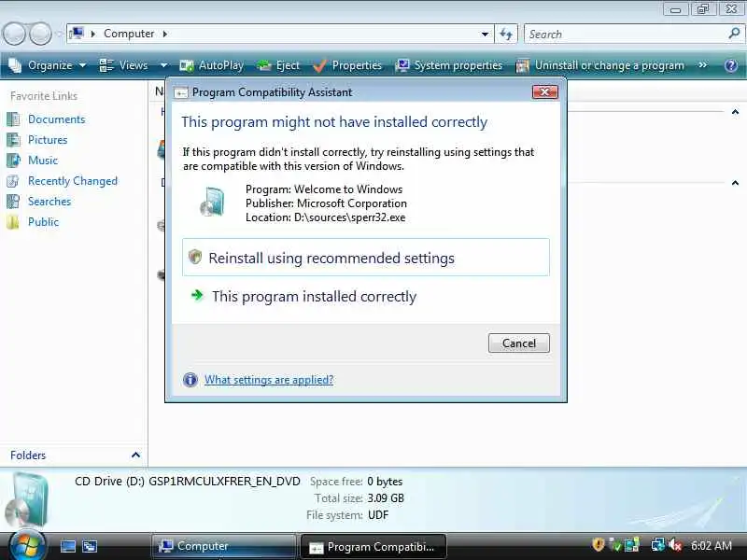Click the Searches icon in the sidebar
This screenshot has width=747, height=560.
coord(13,202)
